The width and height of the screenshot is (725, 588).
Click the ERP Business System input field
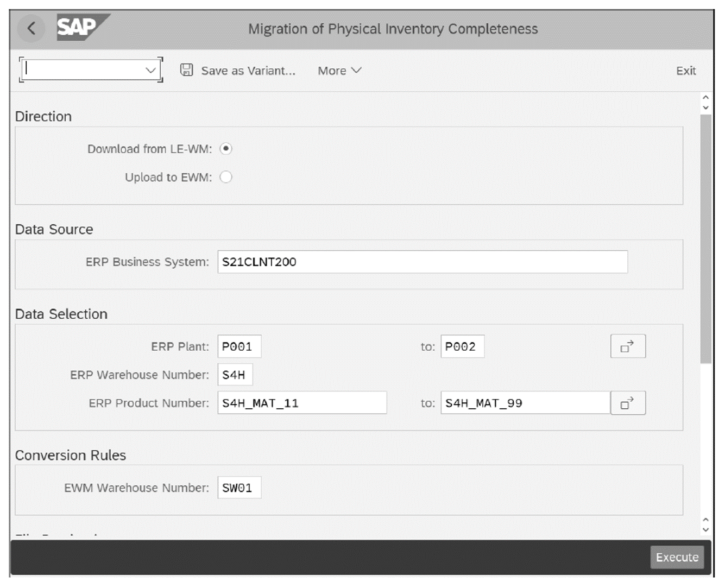(422, 262)
